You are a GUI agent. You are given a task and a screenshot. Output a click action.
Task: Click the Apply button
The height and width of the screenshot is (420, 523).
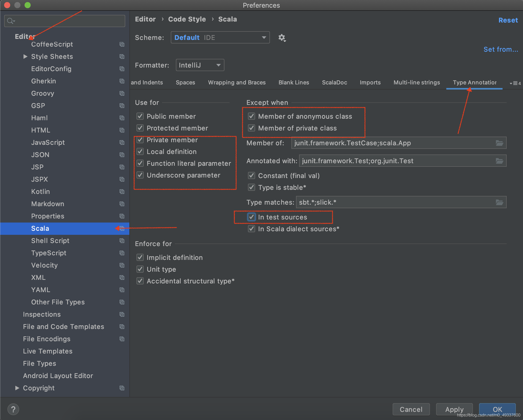(454, 409)
